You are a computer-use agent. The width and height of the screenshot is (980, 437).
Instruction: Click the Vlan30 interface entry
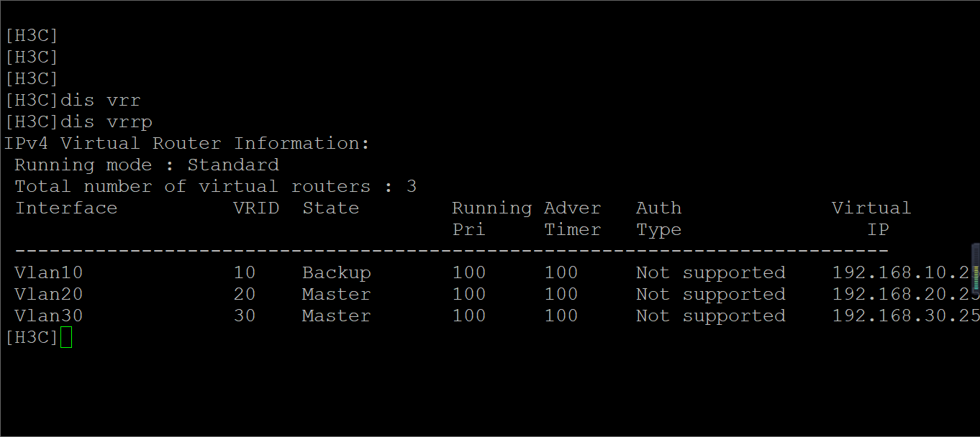[x=48, y=316]
